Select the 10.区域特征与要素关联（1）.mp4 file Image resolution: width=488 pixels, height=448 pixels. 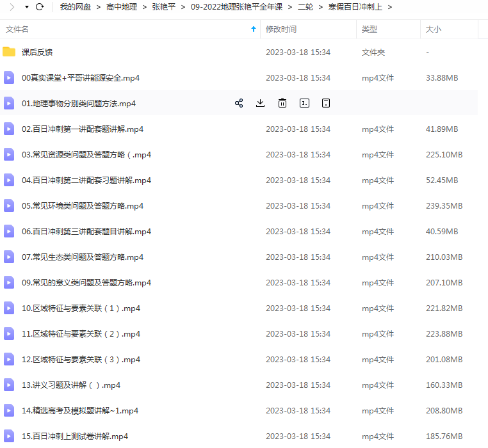[81, 308]
